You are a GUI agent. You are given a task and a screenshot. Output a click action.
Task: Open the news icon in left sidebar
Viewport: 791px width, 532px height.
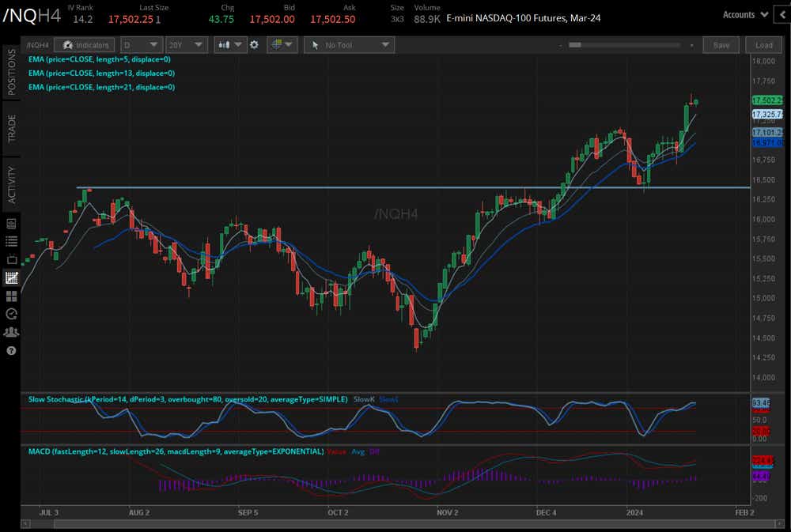coord(11,224)
